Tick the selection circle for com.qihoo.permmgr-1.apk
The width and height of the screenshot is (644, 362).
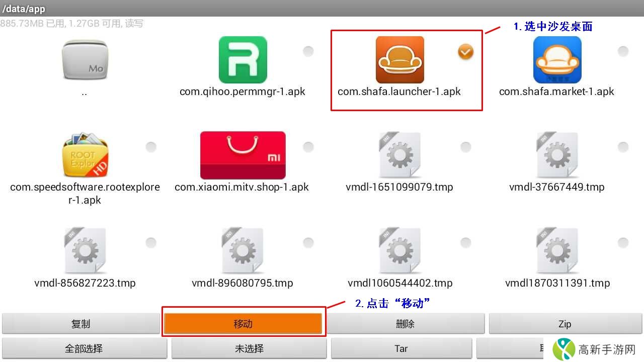tap(308, 51)
